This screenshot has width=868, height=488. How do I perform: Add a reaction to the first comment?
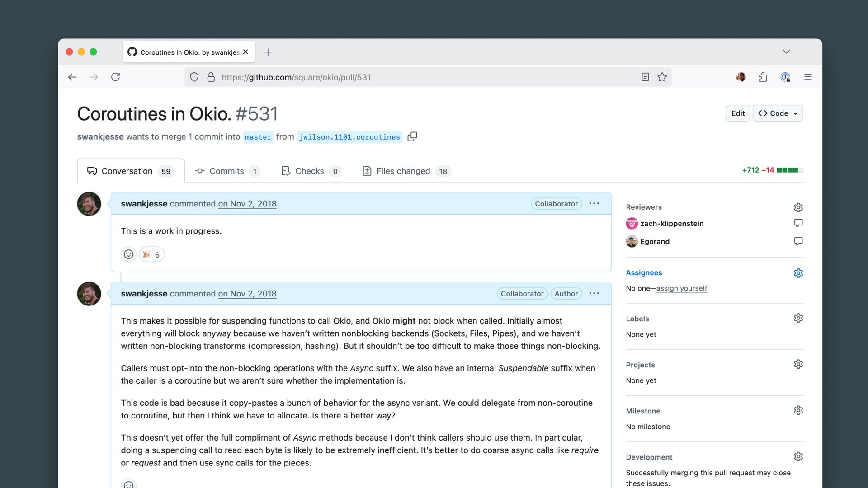tap(129, 254)
